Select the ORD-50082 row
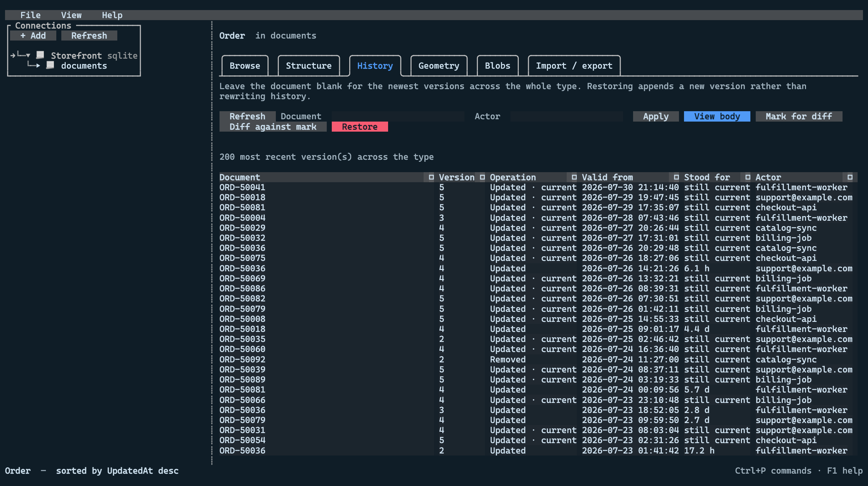The width and height of the screenshot is (868, 486). pos(538,299)
